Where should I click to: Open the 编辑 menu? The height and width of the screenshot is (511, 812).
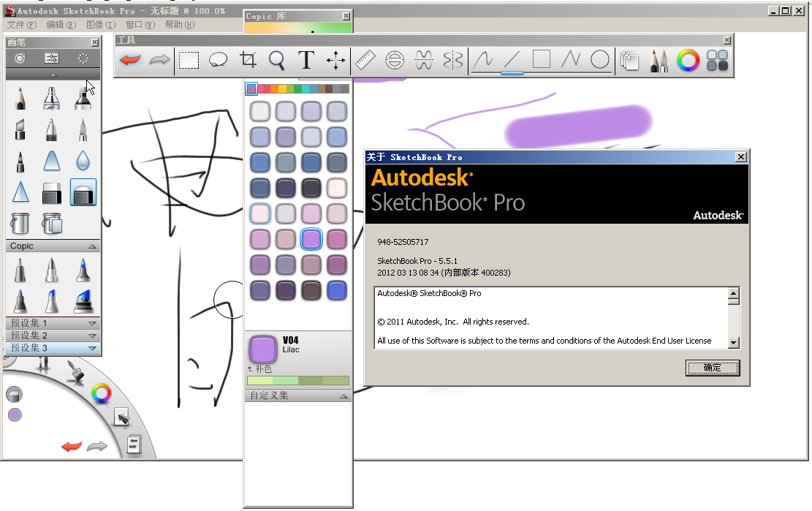coord(61,24)
